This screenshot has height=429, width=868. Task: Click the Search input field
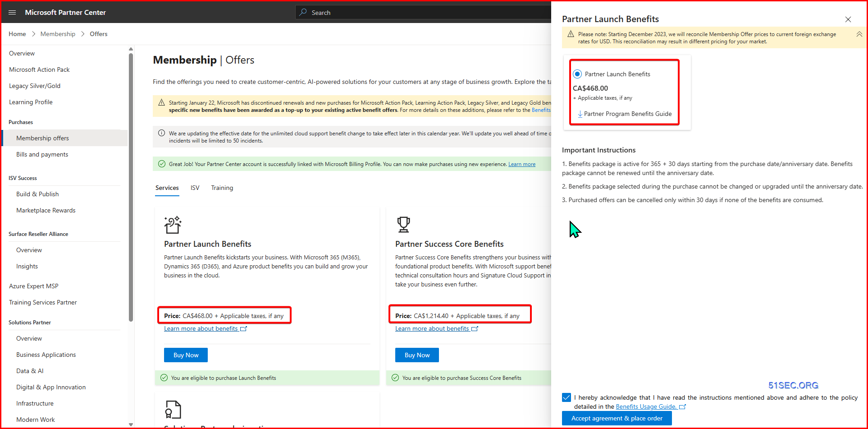424,12
